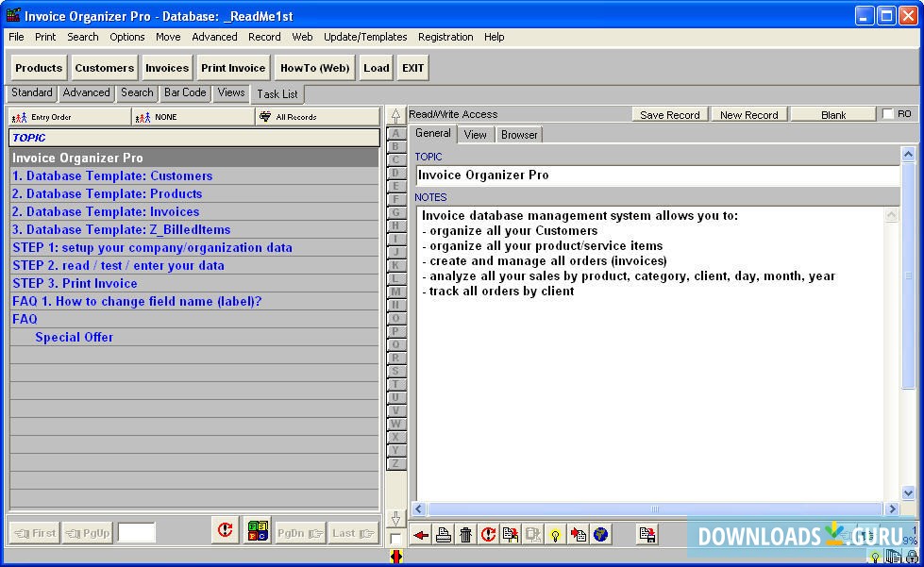Click the red-black splitter icon in status bar
The image size is (924, 567).
(x=396, y=557)
